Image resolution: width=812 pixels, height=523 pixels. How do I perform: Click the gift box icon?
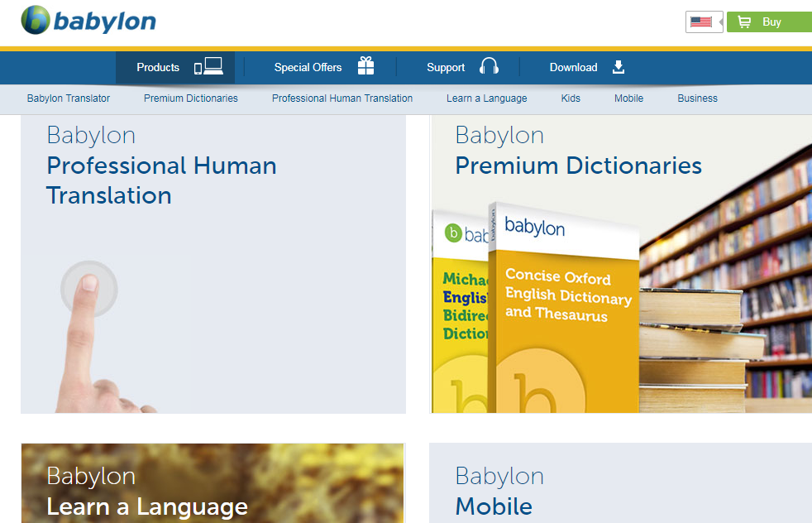(x=365, y=66)
